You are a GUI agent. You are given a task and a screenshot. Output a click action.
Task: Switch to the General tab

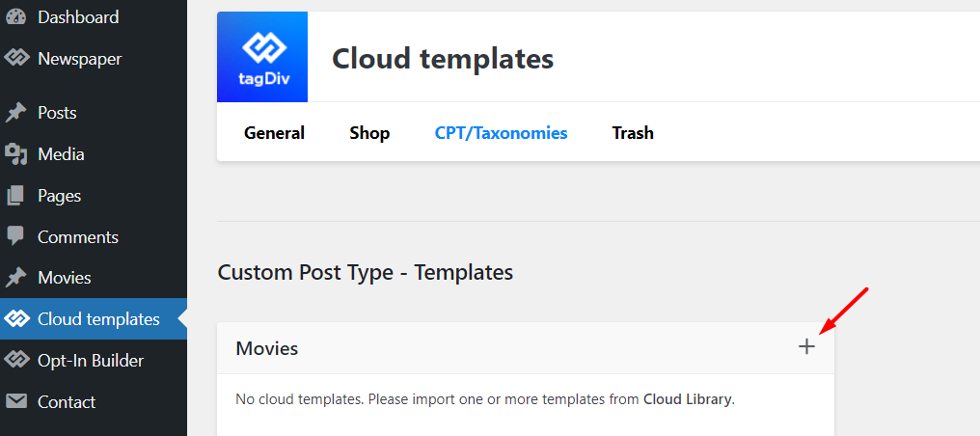(x=274, y=133)
